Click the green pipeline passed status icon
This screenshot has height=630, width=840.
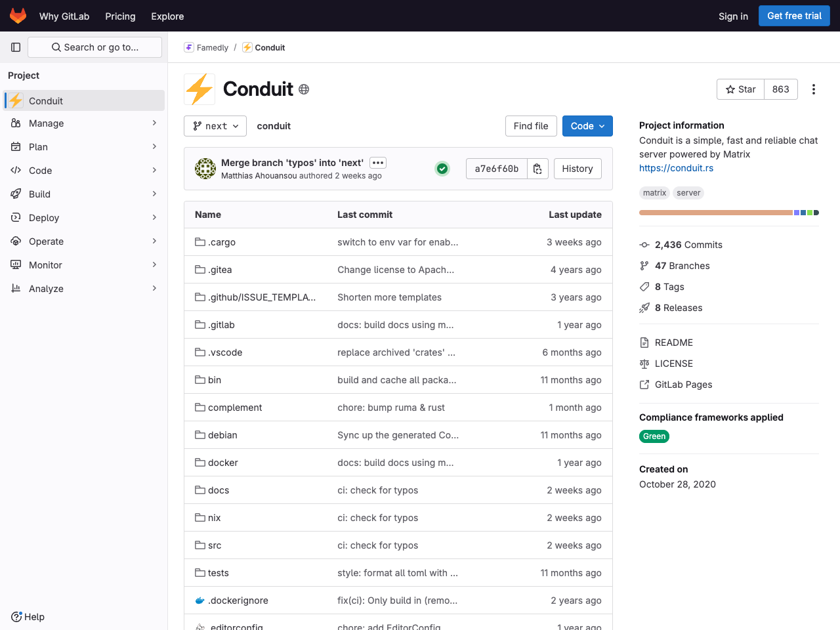coord(442,169)
